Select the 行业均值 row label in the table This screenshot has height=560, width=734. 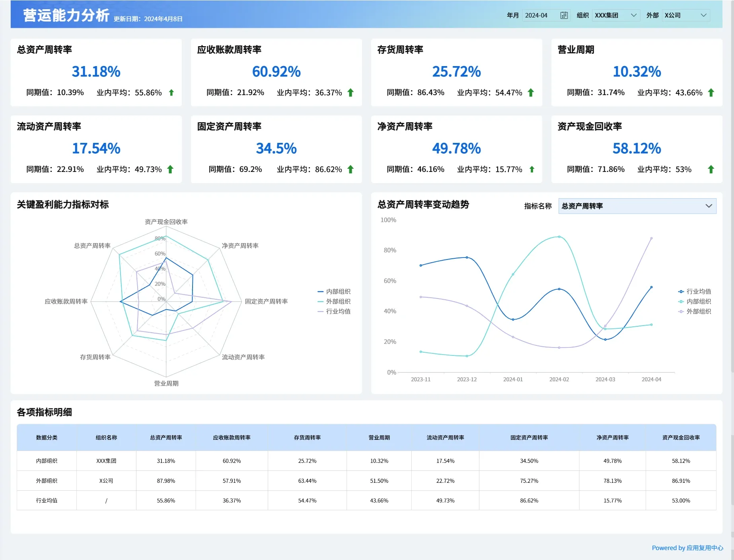47,501
